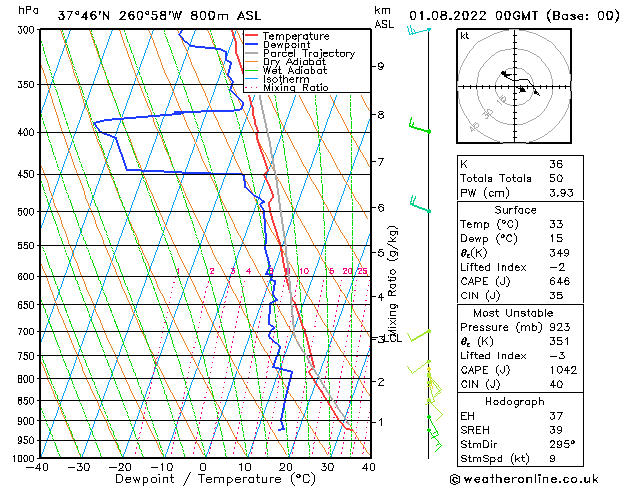629x486 pixels.
Task: Click the -40 temperature axis label
Action: coord(38,467)
